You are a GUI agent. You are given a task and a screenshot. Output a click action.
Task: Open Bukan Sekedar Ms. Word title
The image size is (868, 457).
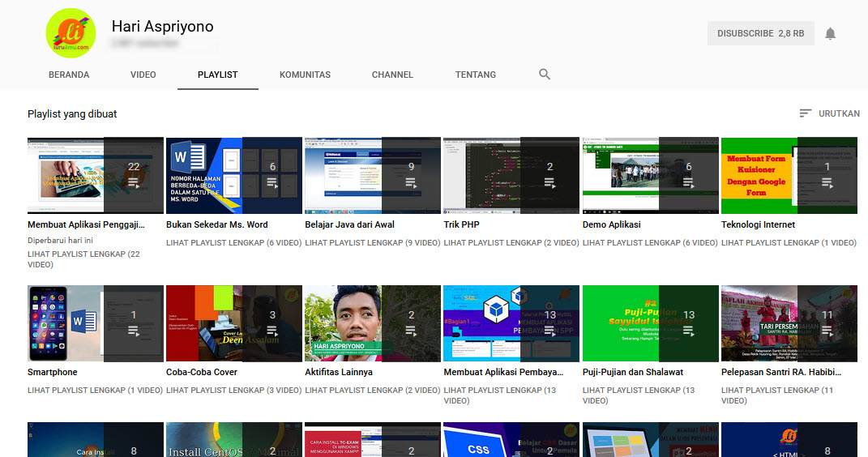tap(217, 224)
